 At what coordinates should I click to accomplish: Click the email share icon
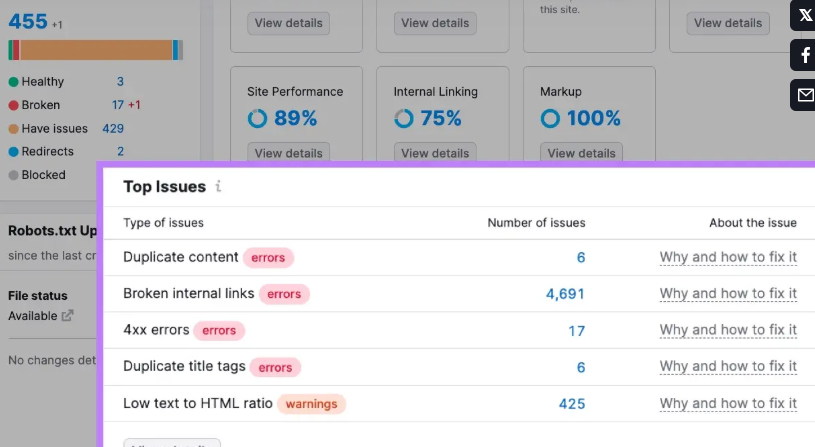pos(804,95)
